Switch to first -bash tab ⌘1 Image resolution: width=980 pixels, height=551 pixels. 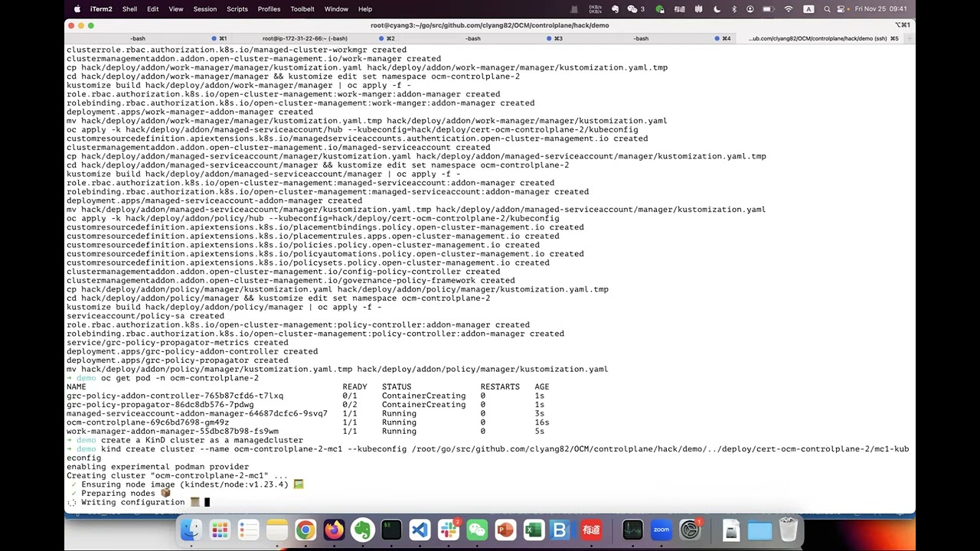click(149, 38)
